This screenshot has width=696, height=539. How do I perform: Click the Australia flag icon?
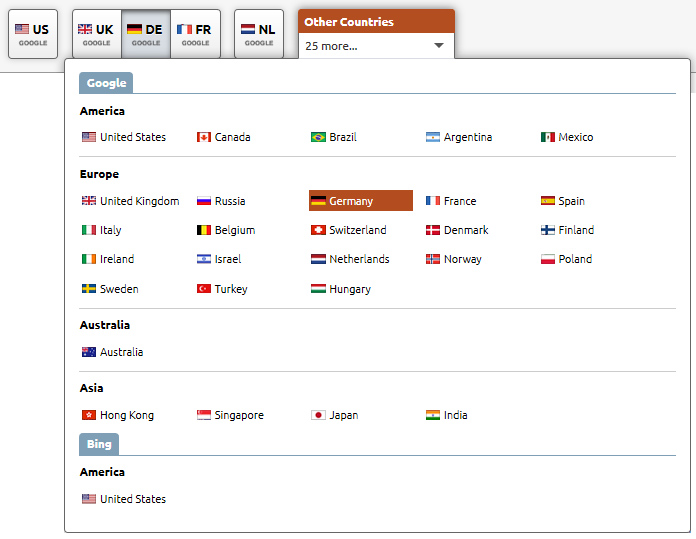click(89, 352)
